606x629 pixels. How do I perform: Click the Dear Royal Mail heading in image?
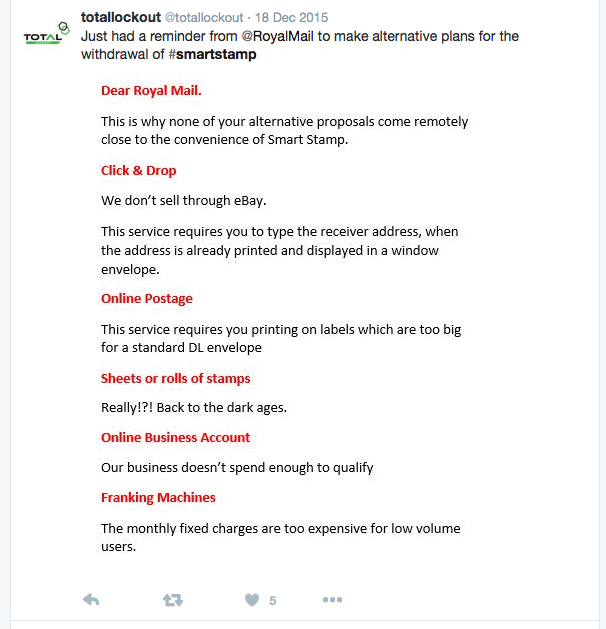point(151,91)
